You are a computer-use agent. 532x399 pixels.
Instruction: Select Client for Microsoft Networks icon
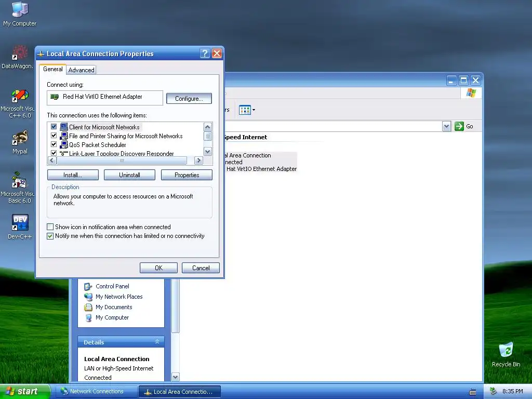tap(64, 127)
